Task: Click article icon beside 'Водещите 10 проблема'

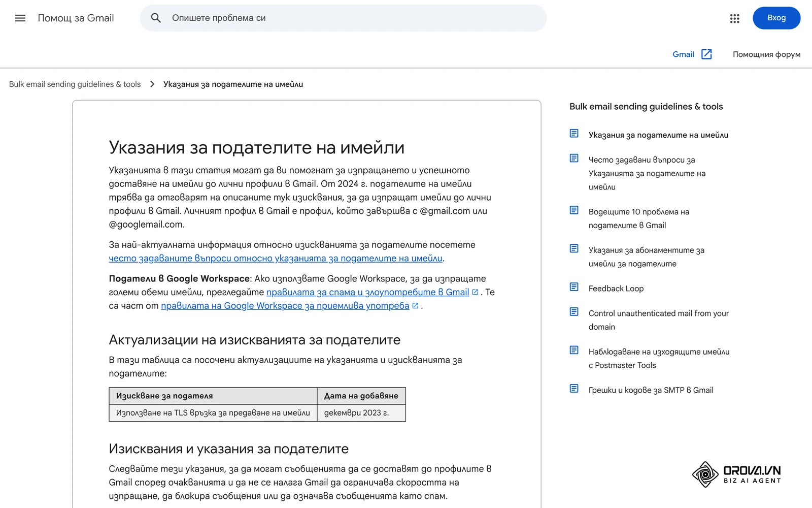Action: coord(574,210)
